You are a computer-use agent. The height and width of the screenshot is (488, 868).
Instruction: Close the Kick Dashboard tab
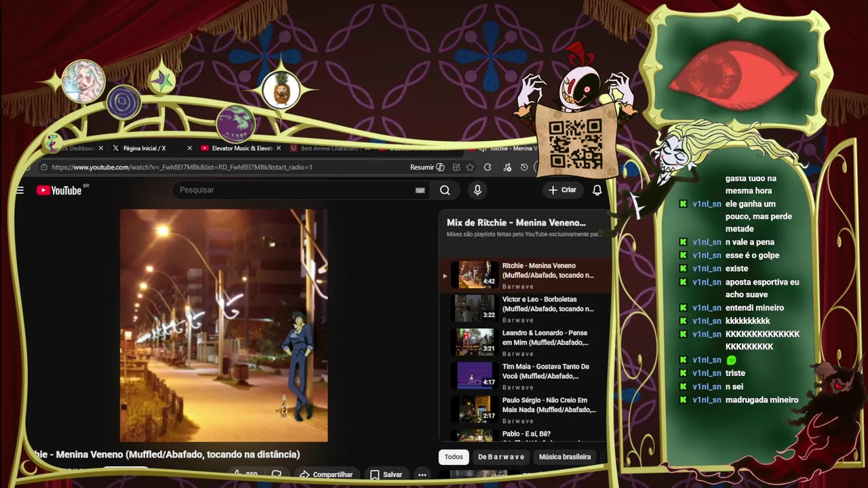coord(101,148)
